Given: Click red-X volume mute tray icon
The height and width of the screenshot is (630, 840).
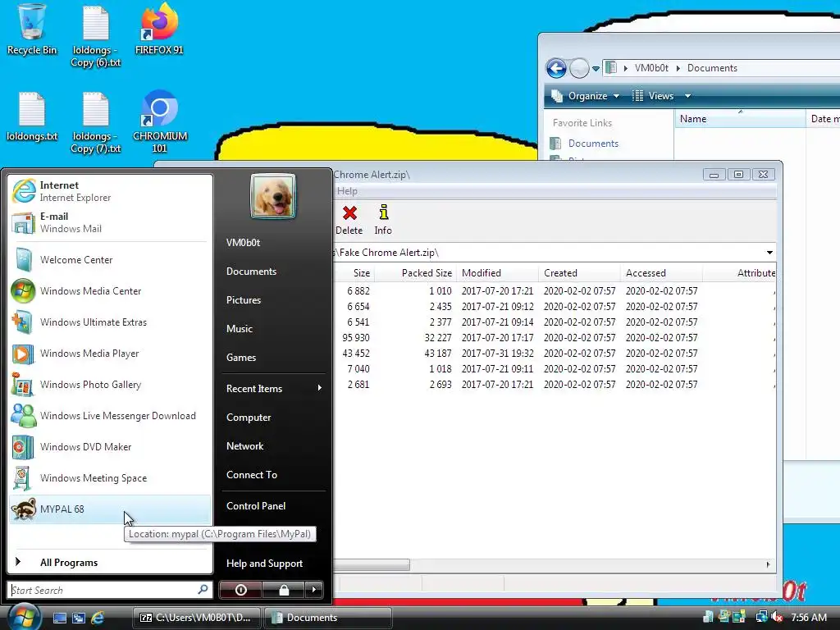Looking at the screenshot, I should coord(778,617).
